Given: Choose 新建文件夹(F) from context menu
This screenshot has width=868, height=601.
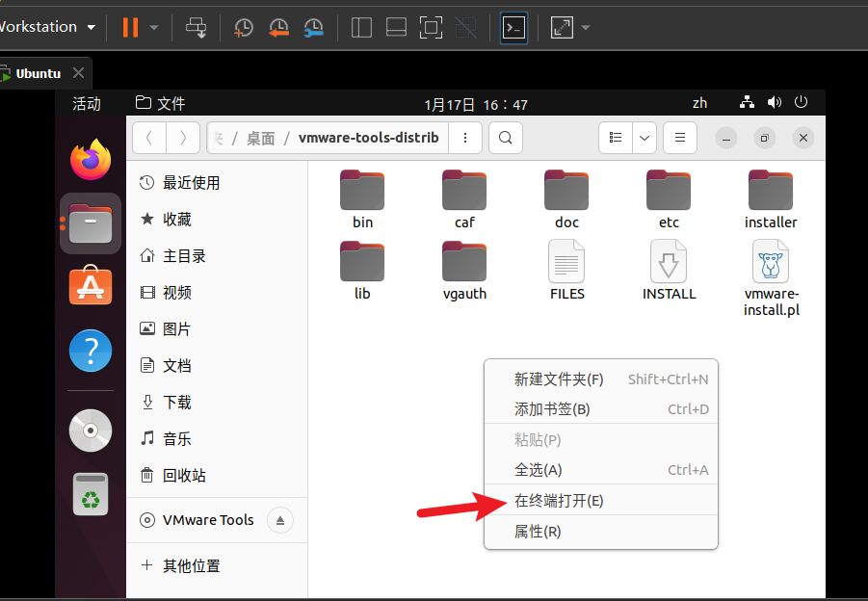Looking at the screenshot, I should coord(601,379).
